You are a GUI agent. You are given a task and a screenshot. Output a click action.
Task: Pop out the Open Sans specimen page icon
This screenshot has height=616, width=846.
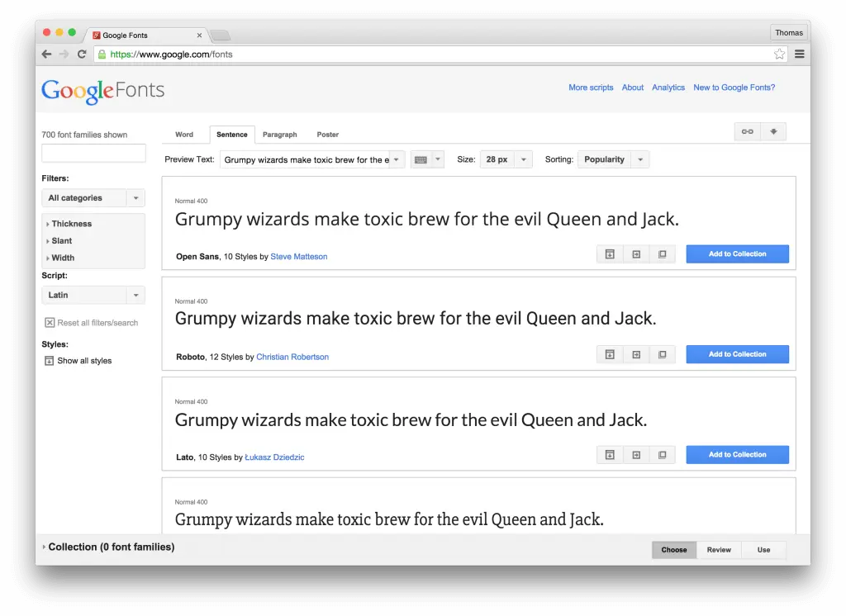636,254
